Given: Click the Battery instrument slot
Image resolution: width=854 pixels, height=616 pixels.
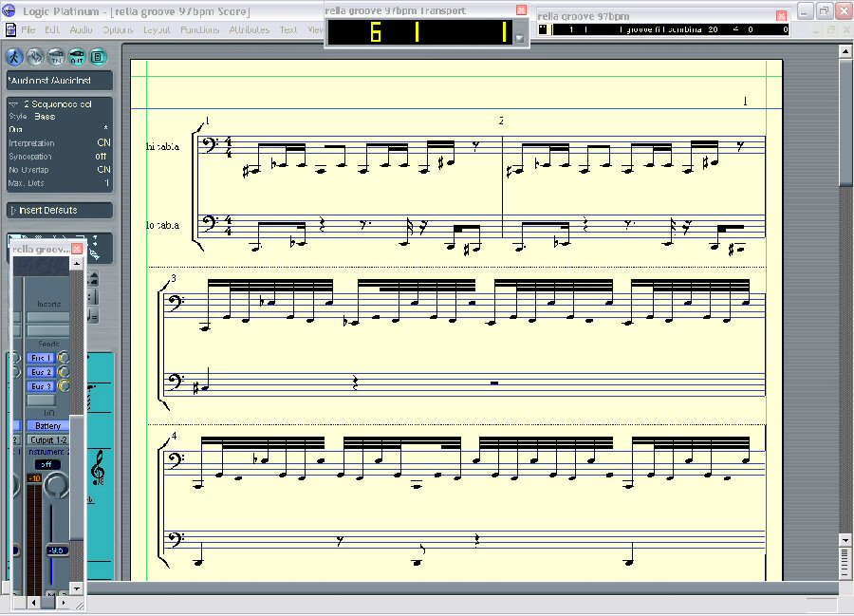Looking at the screenshot, I should click(47, 426).
